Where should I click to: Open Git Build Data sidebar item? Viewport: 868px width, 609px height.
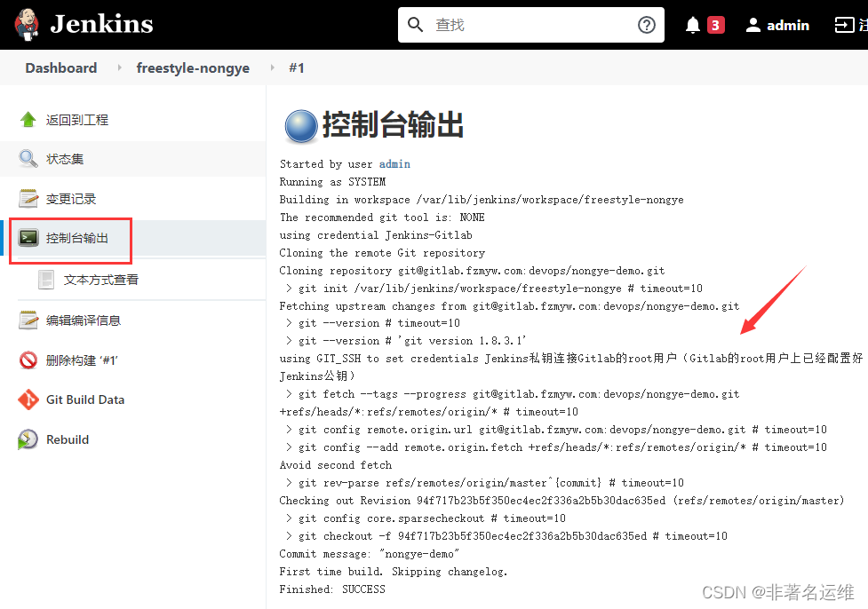[x=85, y=399]
